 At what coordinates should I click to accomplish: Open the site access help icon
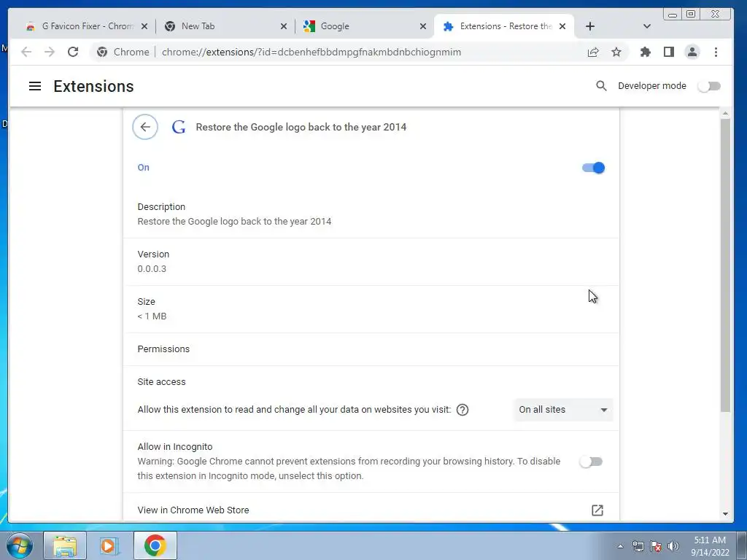point(462,410)
